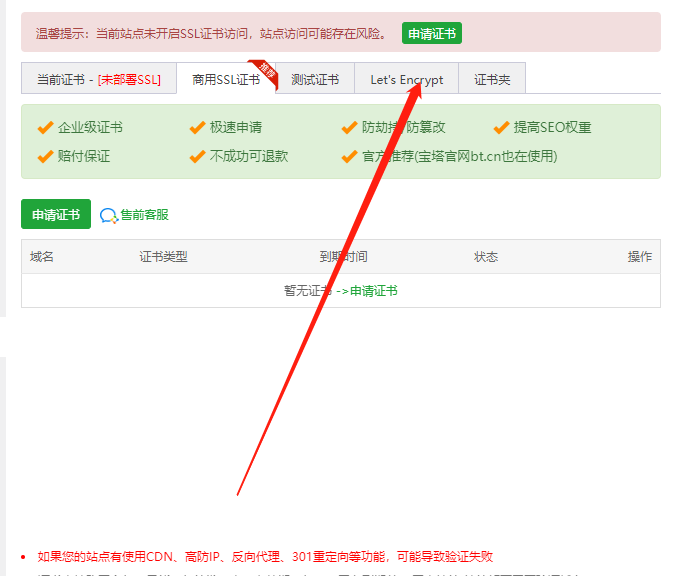
Task: Click the checkmark icon next to 极速申请
Action: point(197,128)
